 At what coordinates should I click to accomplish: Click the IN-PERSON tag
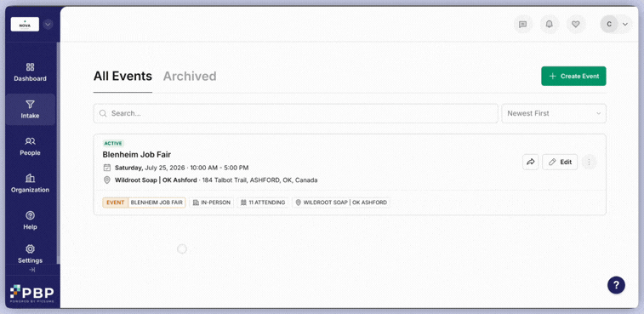pyautogui.click(x=212, y=203)
